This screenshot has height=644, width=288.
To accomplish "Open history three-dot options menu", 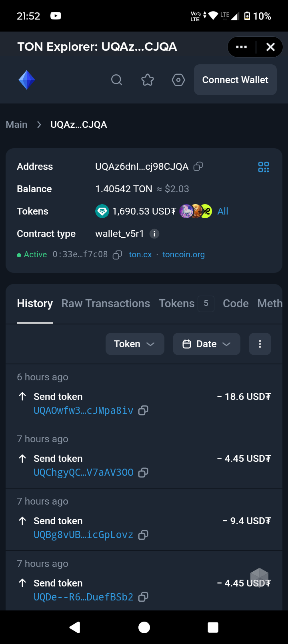I will [260, 344].
